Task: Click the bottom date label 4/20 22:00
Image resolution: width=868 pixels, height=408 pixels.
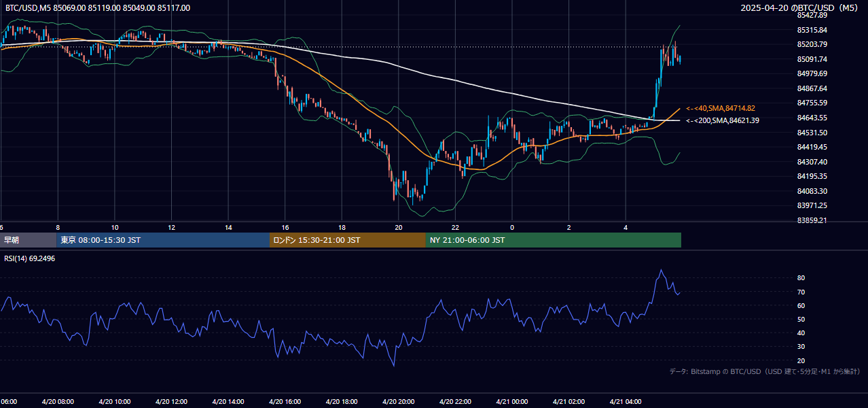Action: click(x=455, y=402)
